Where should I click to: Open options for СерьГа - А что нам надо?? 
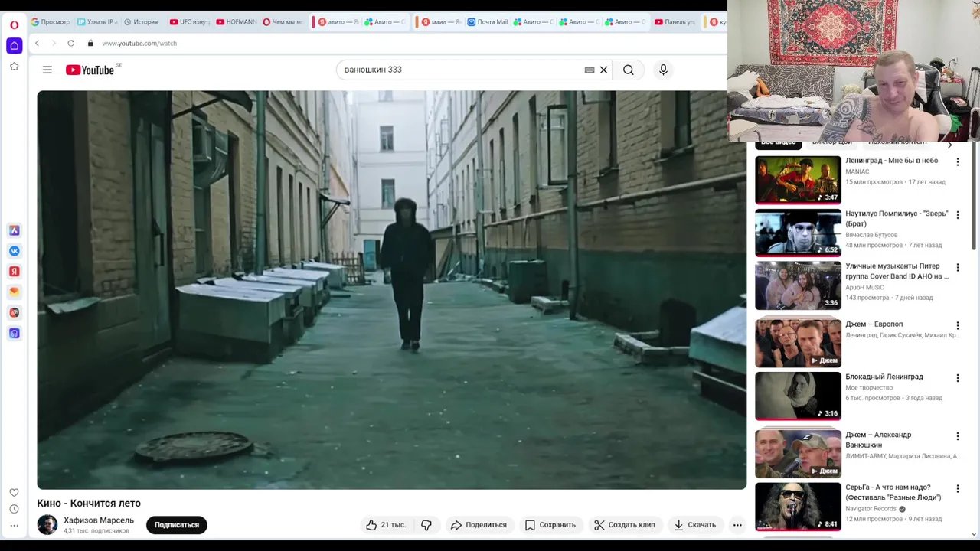(957, 489)
